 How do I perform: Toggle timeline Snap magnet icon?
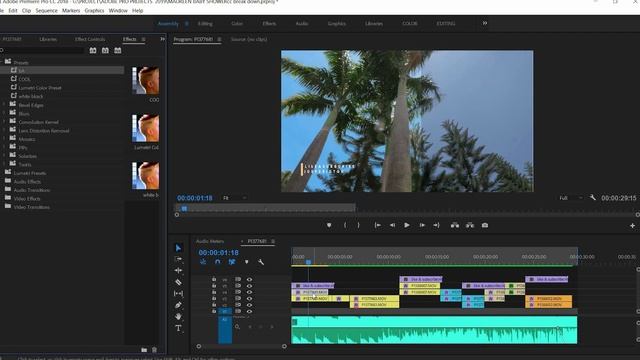[x=218, y=262]
